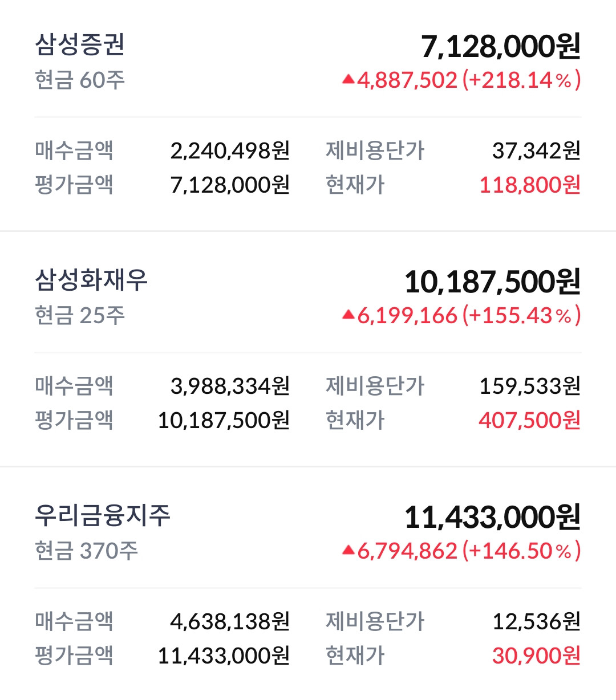Image resolution: width=616 pixels, height=700 pixels.
Task: Click the 현금 60주 holding quantity
Action: (80, 80)
